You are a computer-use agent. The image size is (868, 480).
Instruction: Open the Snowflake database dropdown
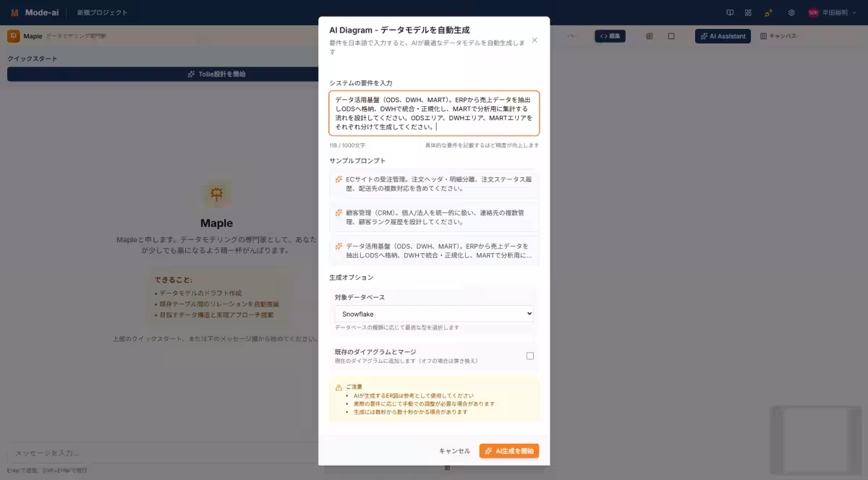[x=433, y=313]
